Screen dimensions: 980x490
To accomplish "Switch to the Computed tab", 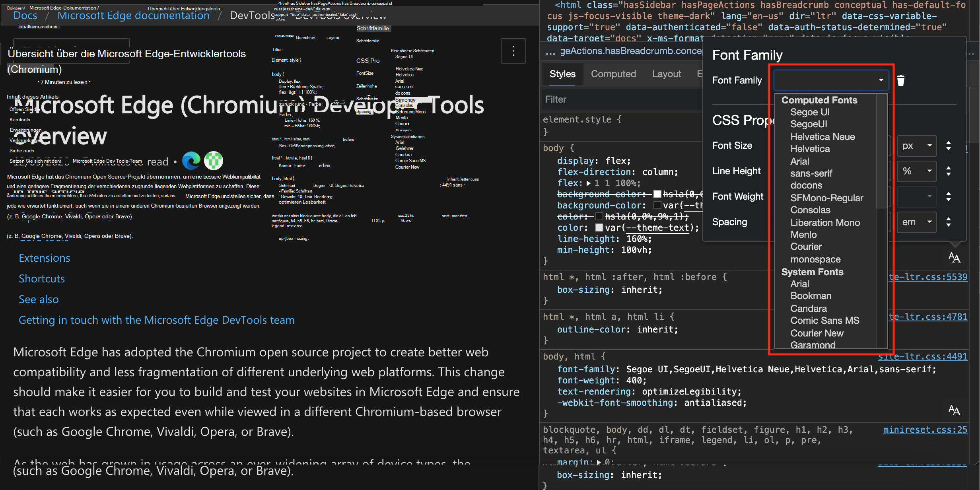I will pos(613,74).
